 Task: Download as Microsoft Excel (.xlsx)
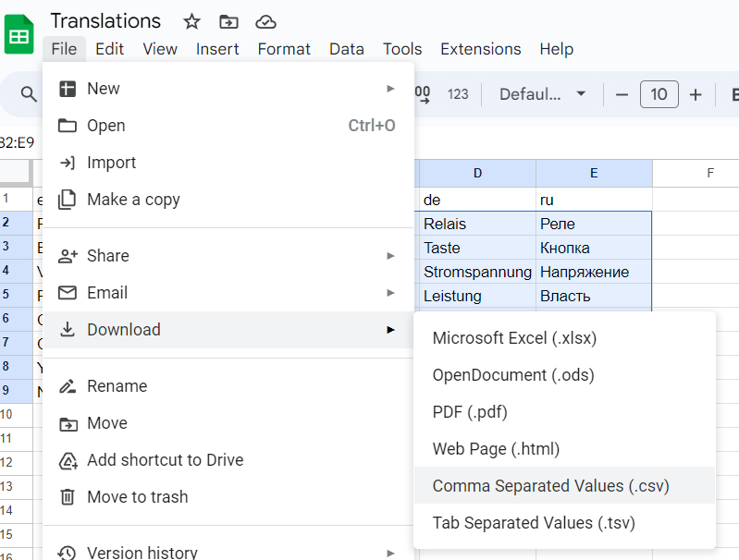coord(564,338)
